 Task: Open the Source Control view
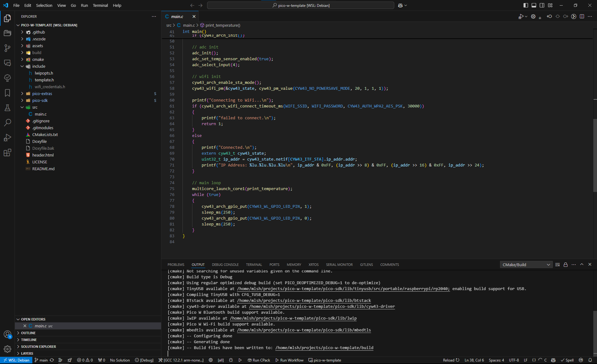(x=7, y=48)
